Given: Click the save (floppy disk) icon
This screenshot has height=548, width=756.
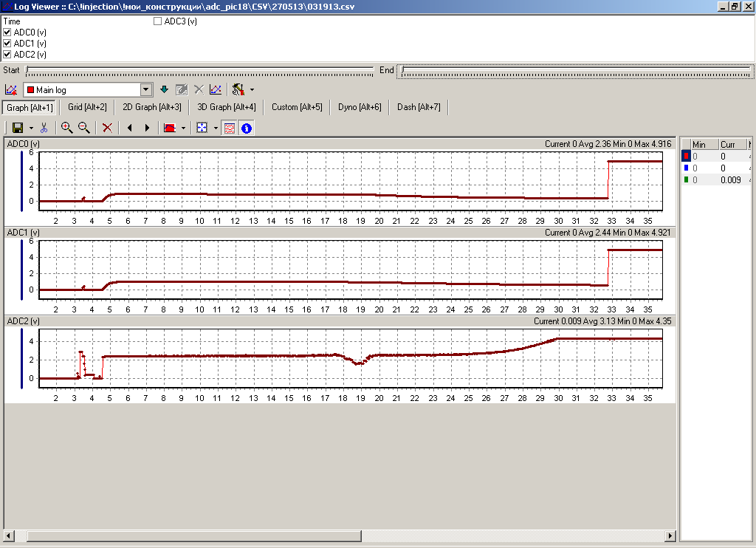Looking at the screenshot, I should pos(18,128).
